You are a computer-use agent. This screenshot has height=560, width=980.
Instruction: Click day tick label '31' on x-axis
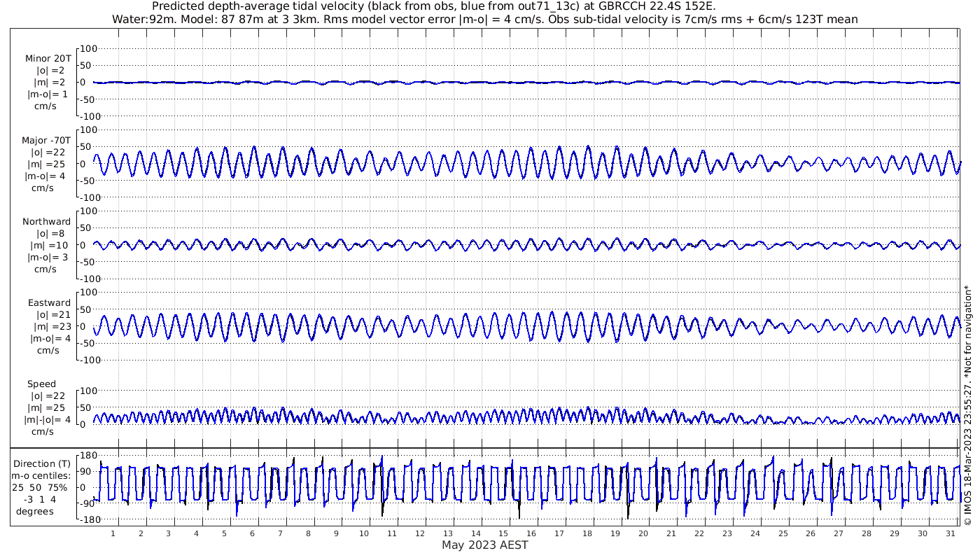pos(950,533)
